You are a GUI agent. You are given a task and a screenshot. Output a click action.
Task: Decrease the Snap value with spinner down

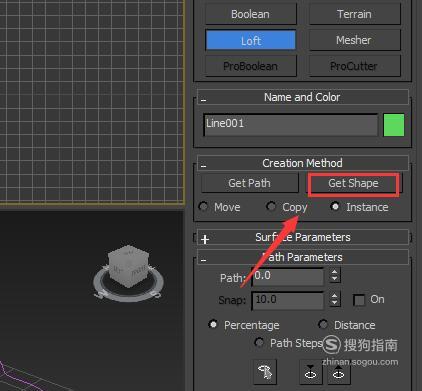tap(334, 303)
